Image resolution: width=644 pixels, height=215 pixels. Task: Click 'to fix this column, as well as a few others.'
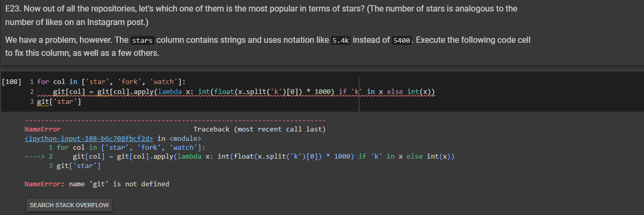pos(82,53)
